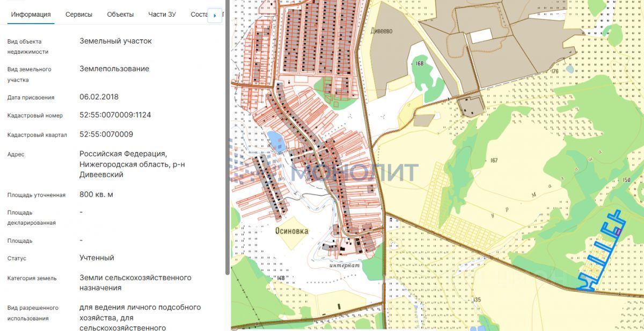Click the status value Учтенный
The image size is (644, 331).
[x=97, y=258]
